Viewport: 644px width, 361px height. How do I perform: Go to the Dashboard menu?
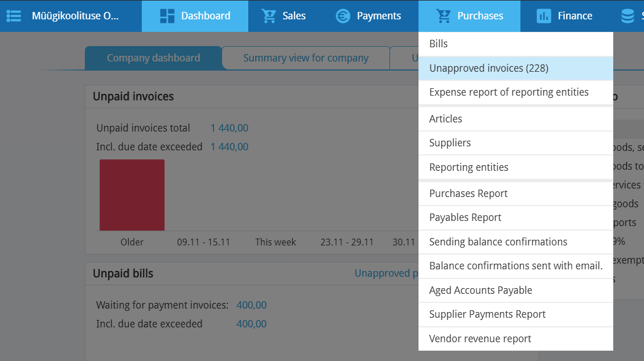(x=195, y=16)
